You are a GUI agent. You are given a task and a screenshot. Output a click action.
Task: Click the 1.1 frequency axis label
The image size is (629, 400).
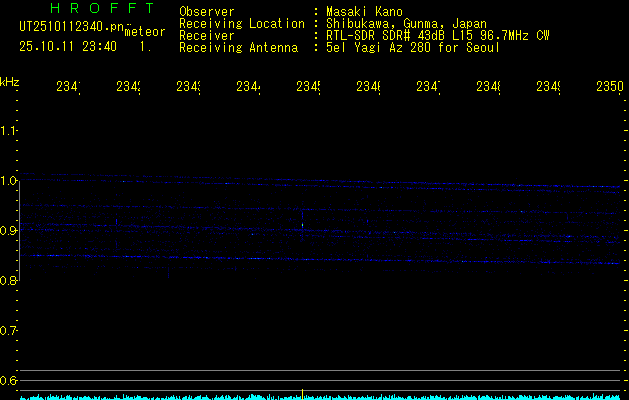coord(9,131)
